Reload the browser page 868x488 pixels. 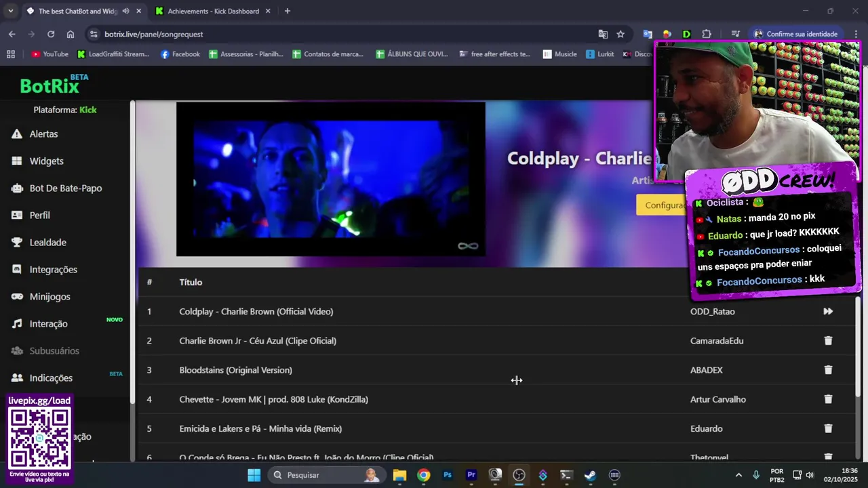pos(51,34)
